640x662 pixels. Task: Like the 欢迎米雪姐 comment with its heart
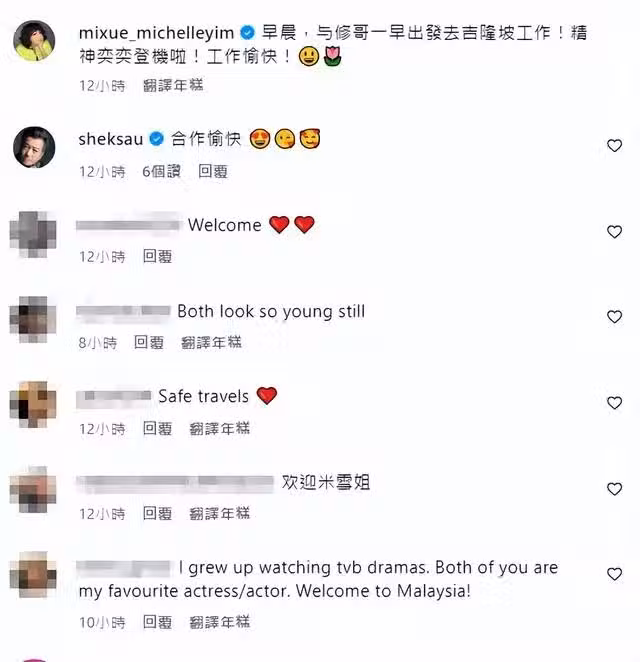click(x=614, y=489)
